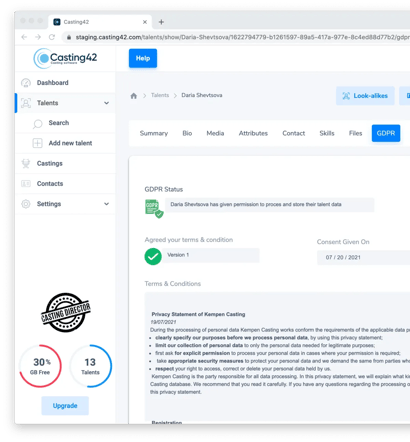Image resolution: width=410 pixels, height=442 pixels.
Task: Click the Talents person icon in sidebar
Action: click(x=26, y=103)
